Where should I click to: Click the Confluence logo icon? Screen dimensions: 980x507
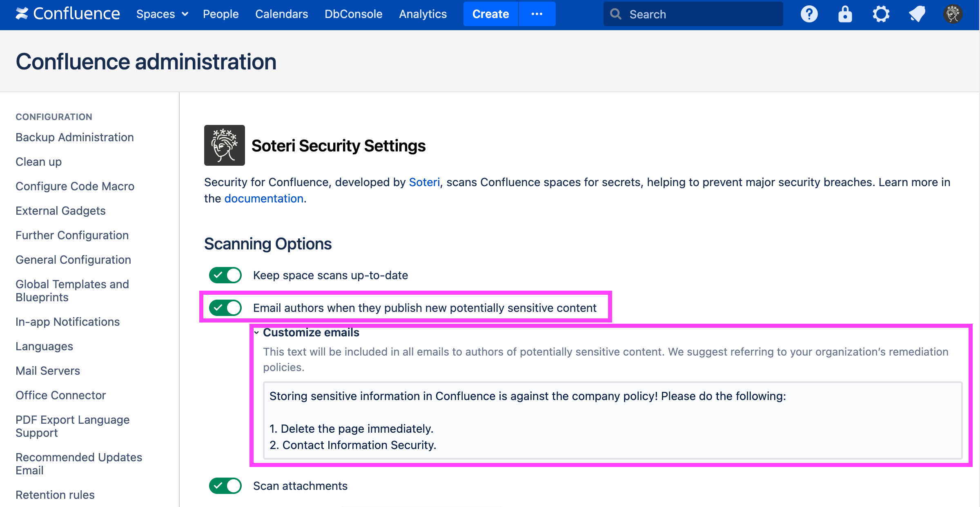click(22, 14)
